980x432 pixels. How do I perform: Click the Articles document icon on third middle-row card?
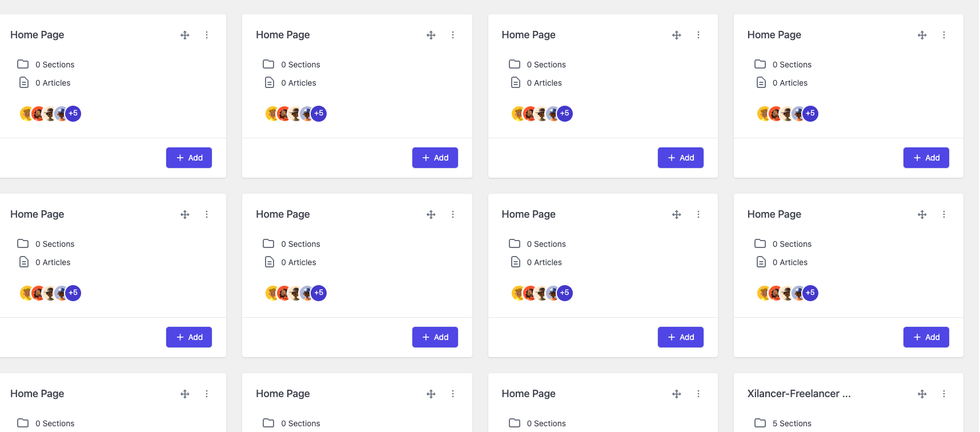[x=515, y=262]
